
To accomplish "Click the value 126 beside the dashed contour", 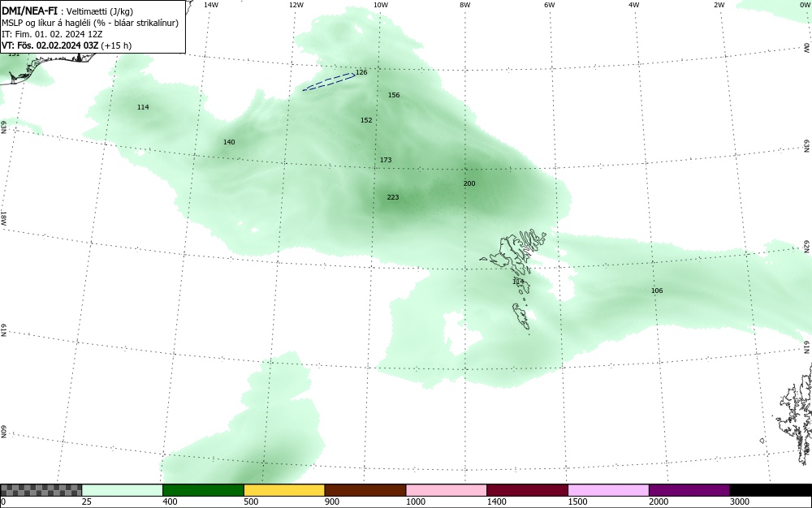I will (361, 72).
